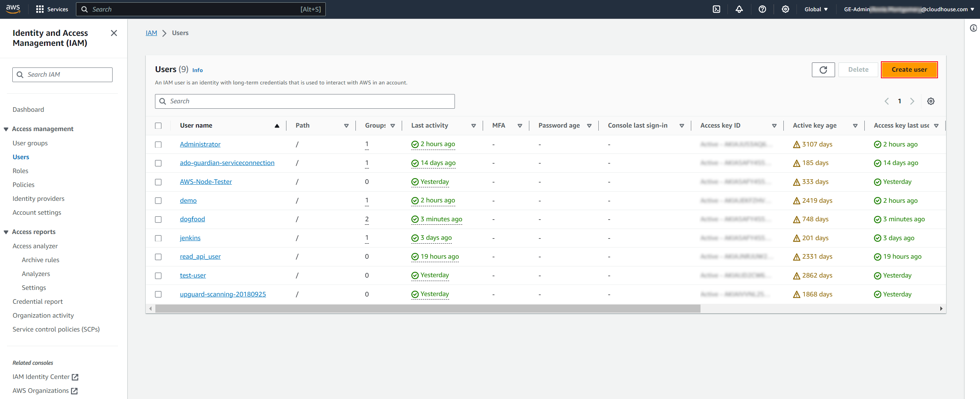Close the IAM navigation panel
Viewport: 980px width, 399px height.
point(114,33)
